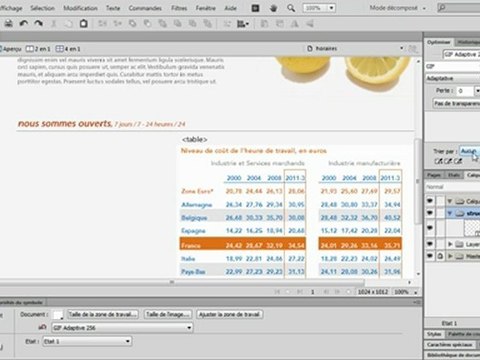480x360 pixels.
Task: Open the GIF Adaptive 256 export dropdown
Action: click(x=122, y=328)
